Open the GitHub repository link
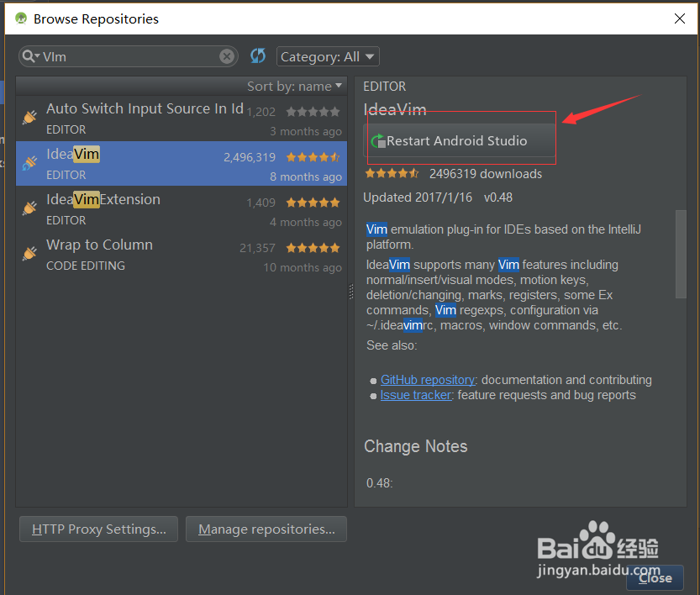 (427, 380)
